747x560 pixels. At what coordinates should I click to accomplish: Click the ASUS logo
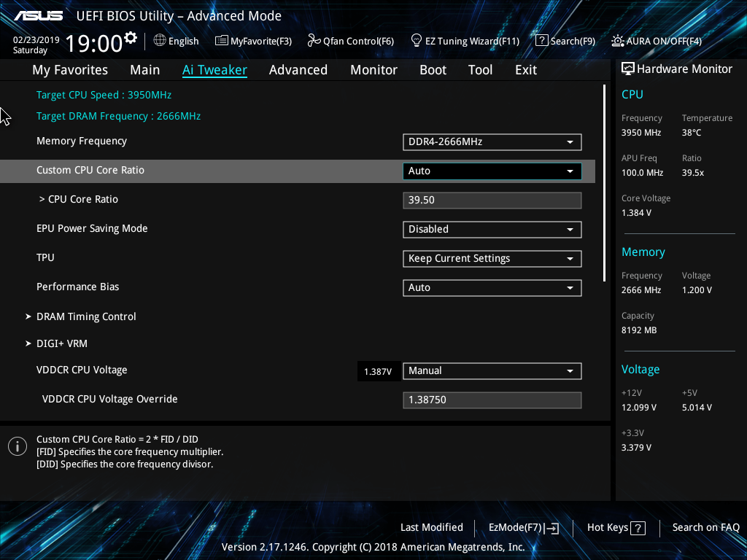click(x=39, y=16)
